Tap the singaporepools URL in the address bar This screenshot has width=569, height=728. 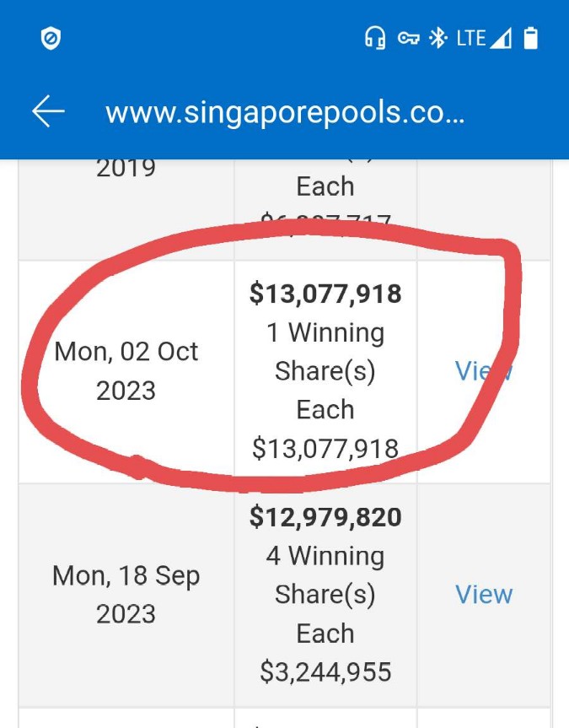pos(284,113)
